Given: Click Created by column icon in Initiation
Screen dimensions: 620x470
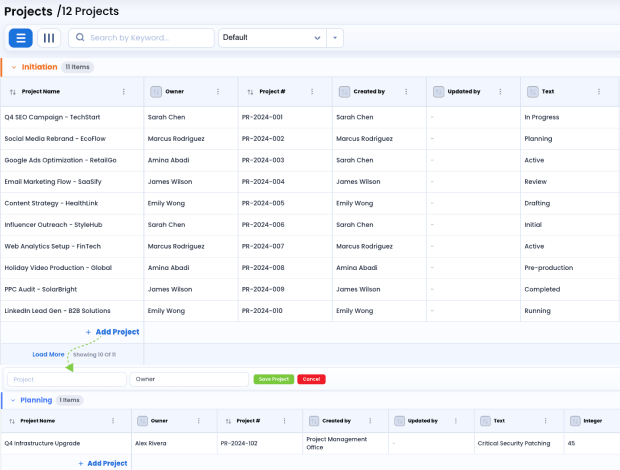Looking at the screenshot, I should coord(344,92).
